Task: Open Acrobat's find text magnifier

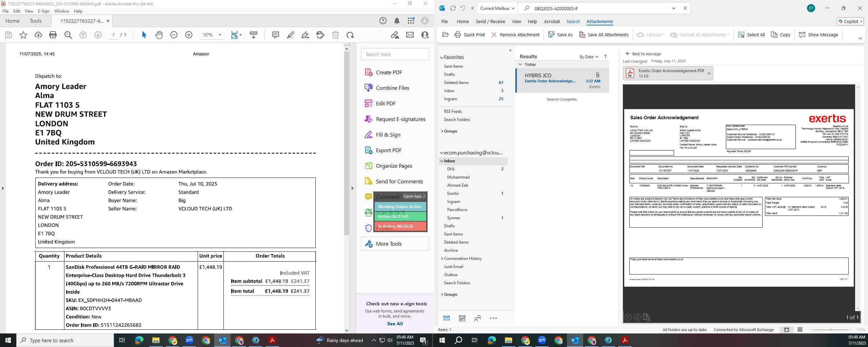Action: (68, 35)
